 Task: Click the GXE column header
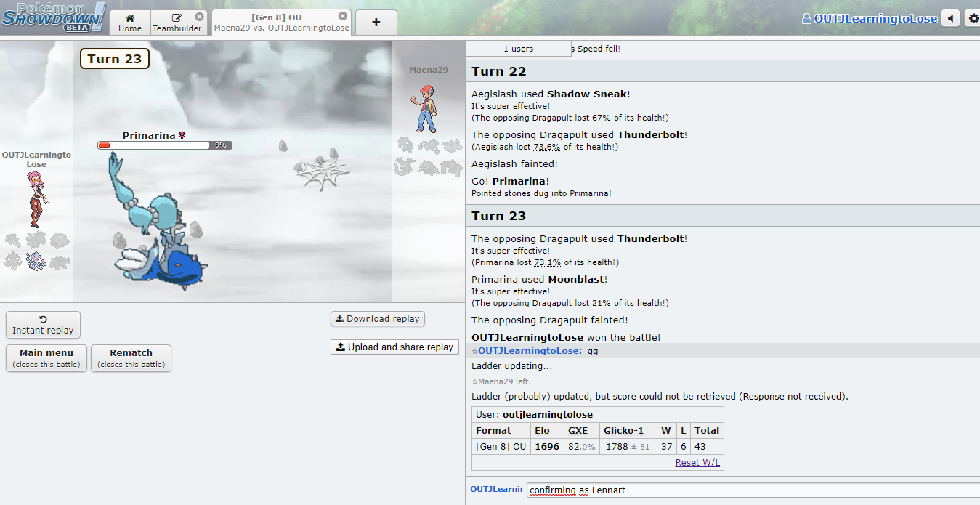pos(578,431)
